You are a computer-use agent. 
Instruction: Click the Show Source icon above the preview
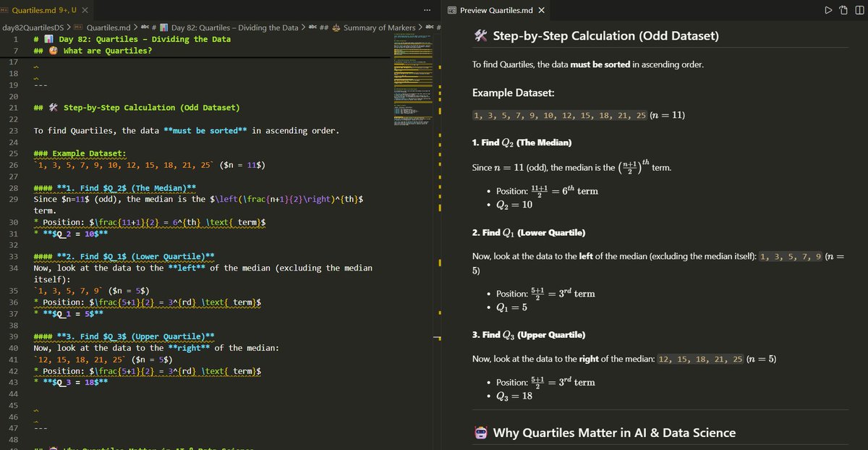(x=843, y=10)
